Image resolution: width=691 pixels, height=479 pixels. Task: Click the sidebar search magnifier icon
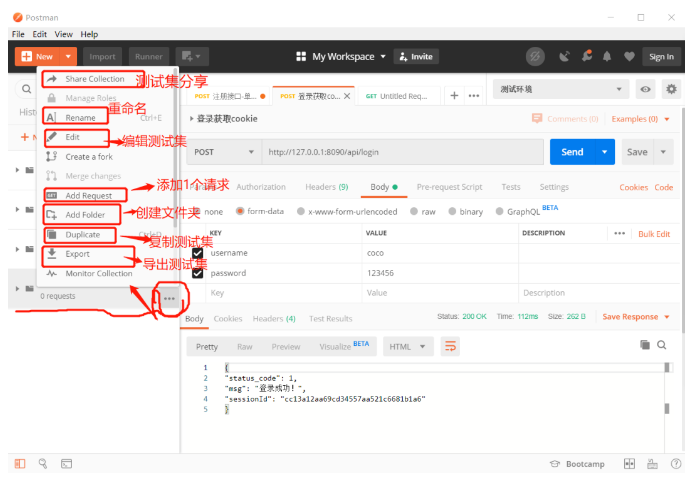point(26,89)
